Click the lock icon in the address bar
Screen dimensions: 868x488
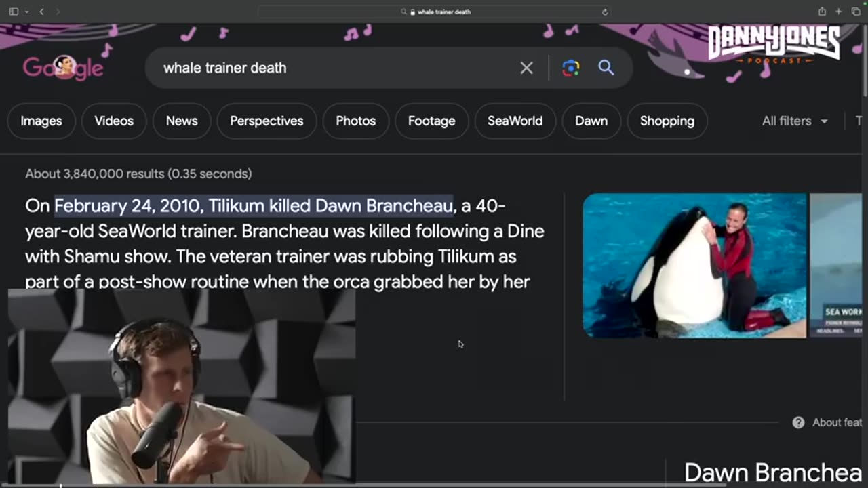[x=412, y=12]
